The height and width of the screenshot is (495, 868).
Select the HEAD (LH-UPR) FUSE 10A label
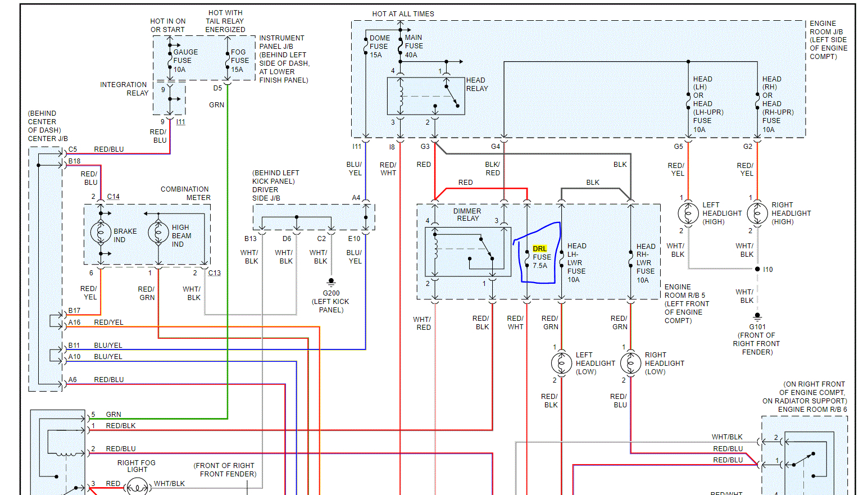coord(708,104)
